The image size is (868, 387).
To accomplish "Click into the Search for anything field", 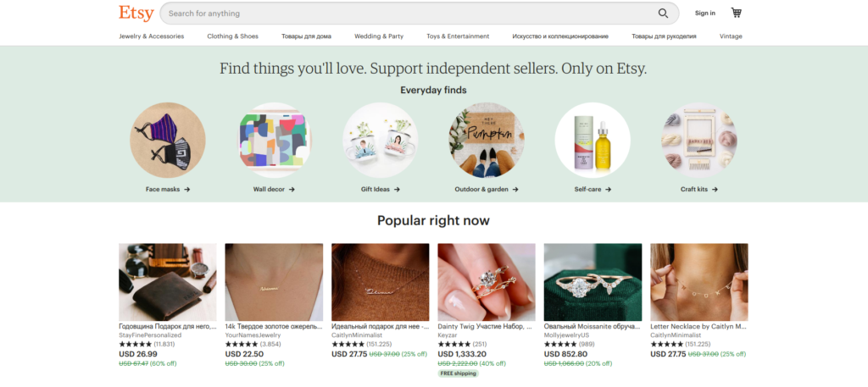I will (x=407, y=14).
